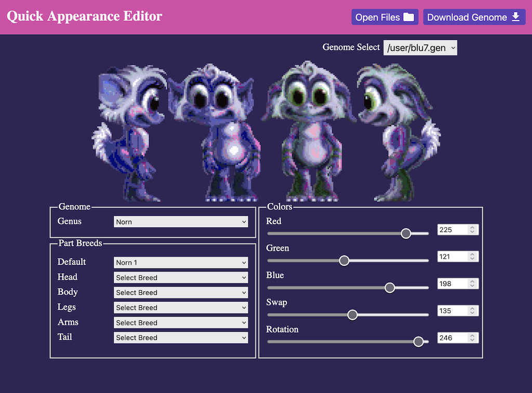532x393 pixels.
Task: Open the Default breed dropdown
Action: coord(181,263)
